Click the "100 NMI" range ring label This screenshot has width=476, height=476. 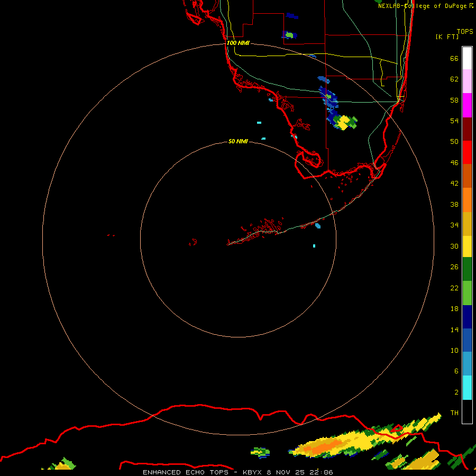(x=238, y=43)
